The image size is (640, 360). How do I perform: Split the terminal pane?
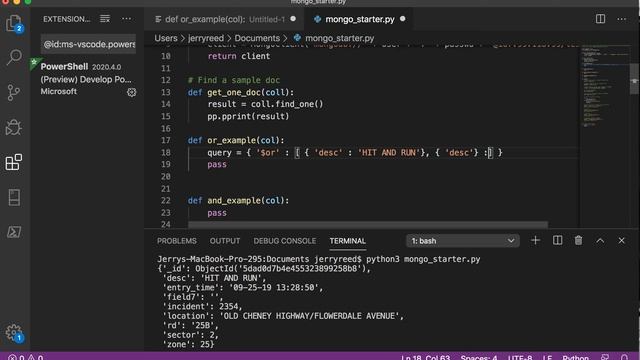pyautogui.click(x=557, y=240)
